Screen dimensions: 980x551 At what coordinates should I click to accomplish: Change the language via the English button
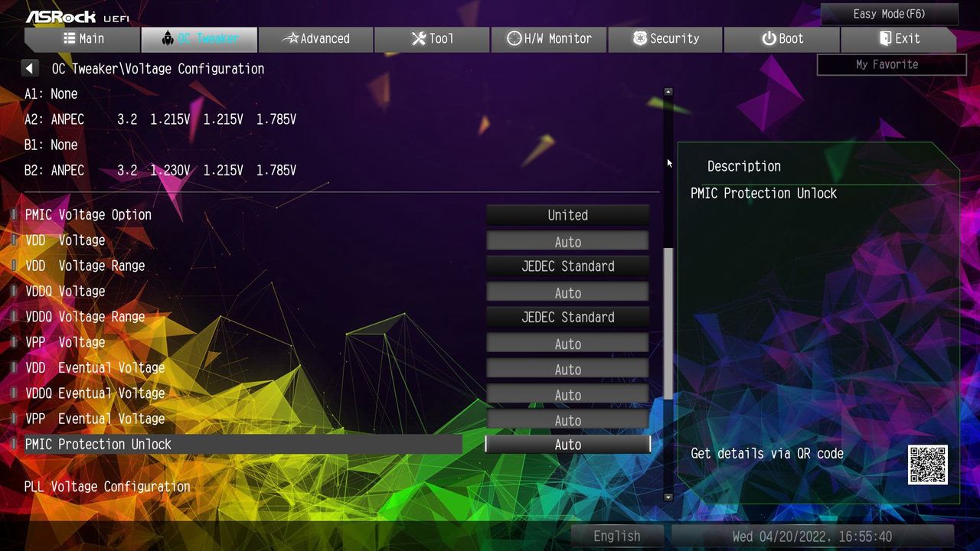(x=617, y=536)
